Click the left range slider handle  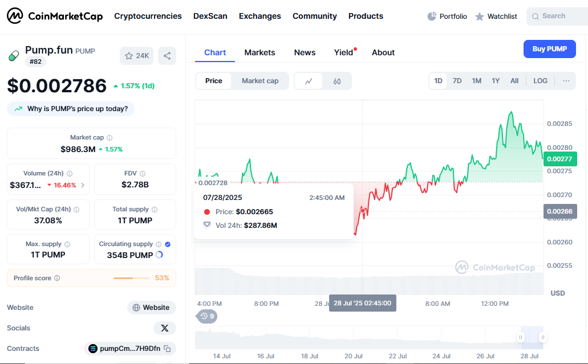(521, 337)
